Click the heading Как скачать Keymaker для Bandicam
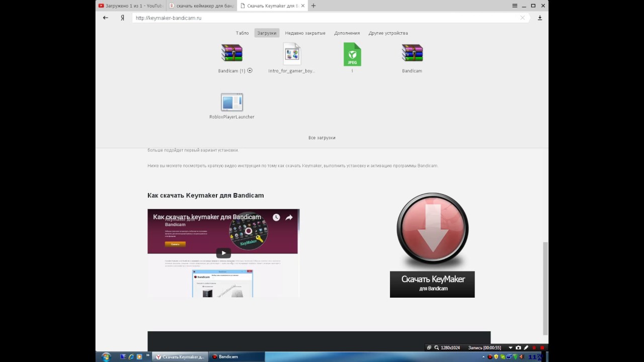 tap(205, 195)
